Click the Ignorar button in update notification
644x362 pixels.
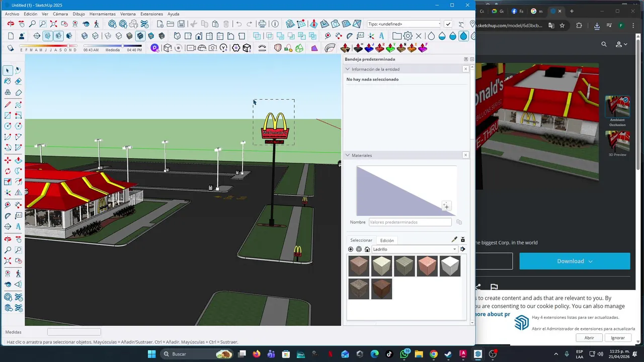(x=618, y=338)
